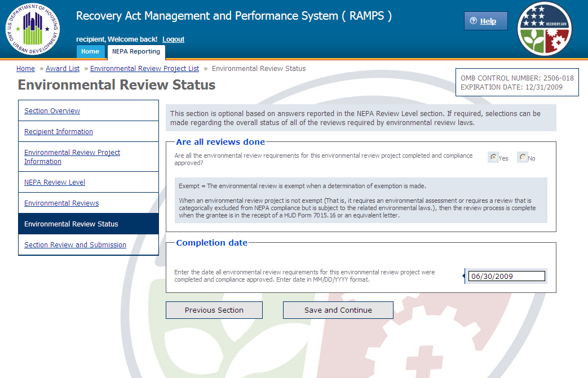Click the completion date input field
The width and height of the screenshot is (588, 378).
click(506, 276)
